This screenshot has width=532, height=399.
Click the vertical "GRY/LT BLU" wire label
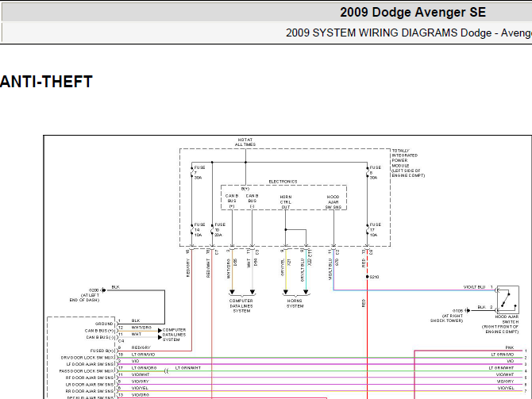(303, 270)
